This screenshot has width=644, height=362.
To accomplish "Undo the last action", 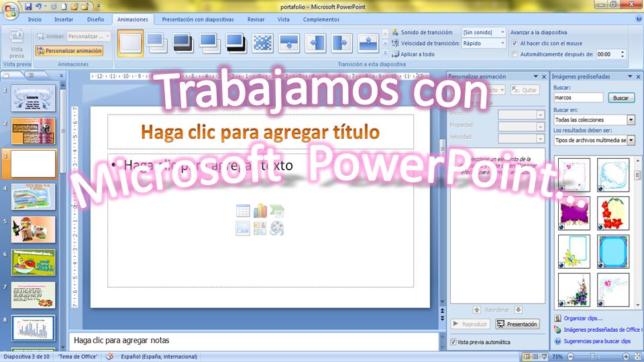I will pyautogui.click(x=39, y=7).
